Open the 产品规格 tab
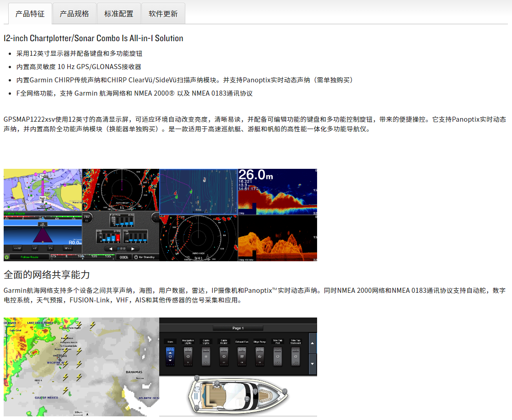The height and width of the screenshot is (420, 512). click(74, 14)
